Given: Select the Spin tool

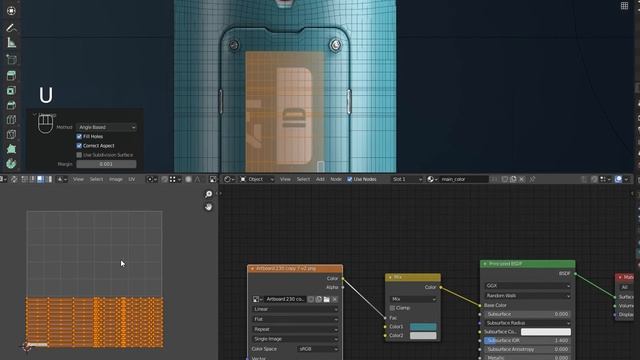Looking at the screenshot, I should [x=11, y=164].
